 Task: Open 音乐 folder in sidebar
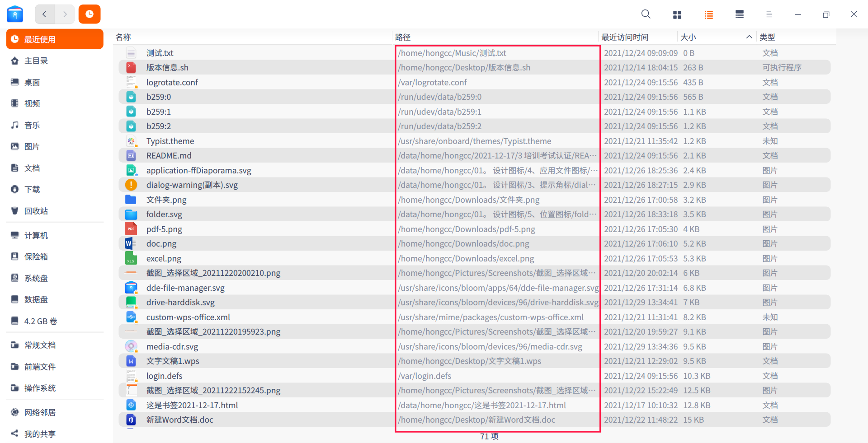(55, 125)
